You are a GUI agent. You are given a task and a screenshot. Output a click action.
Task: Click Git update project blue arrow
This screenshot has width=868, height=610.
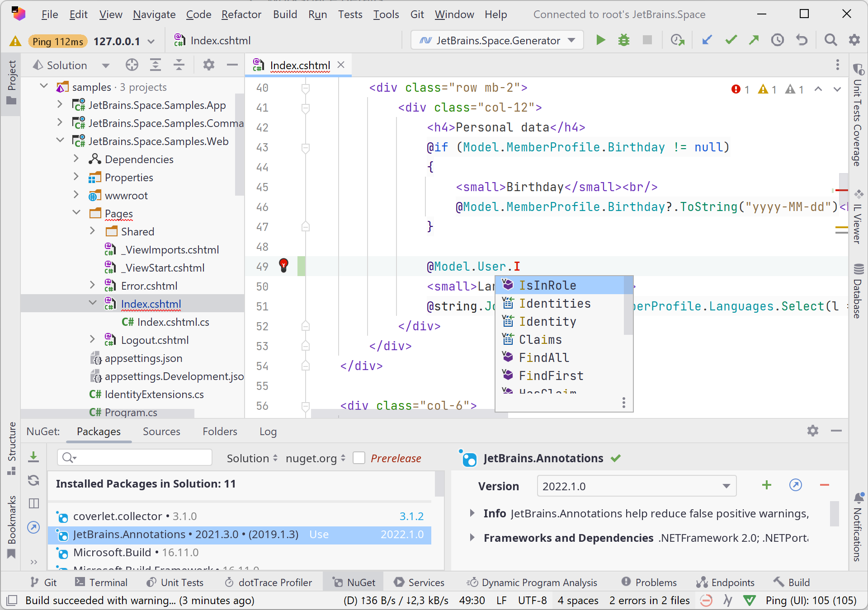(x=707, y=40)
